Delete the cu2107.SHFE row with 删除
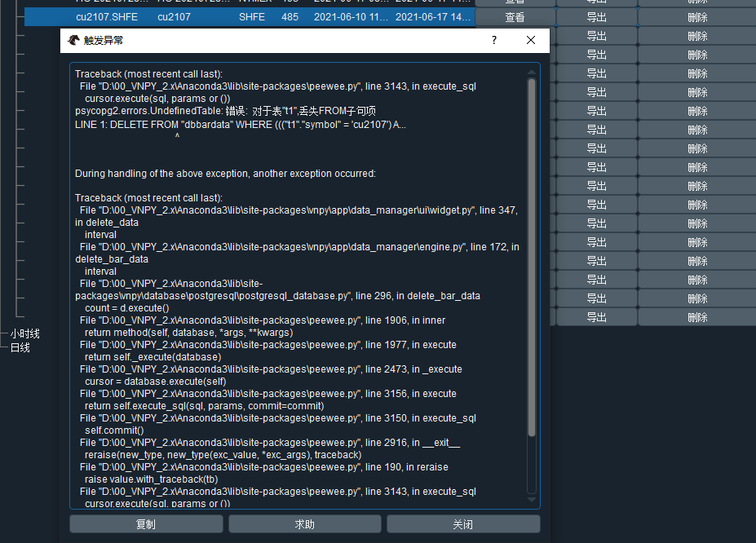This screenshot has height=543, width=756. (697, 16)
